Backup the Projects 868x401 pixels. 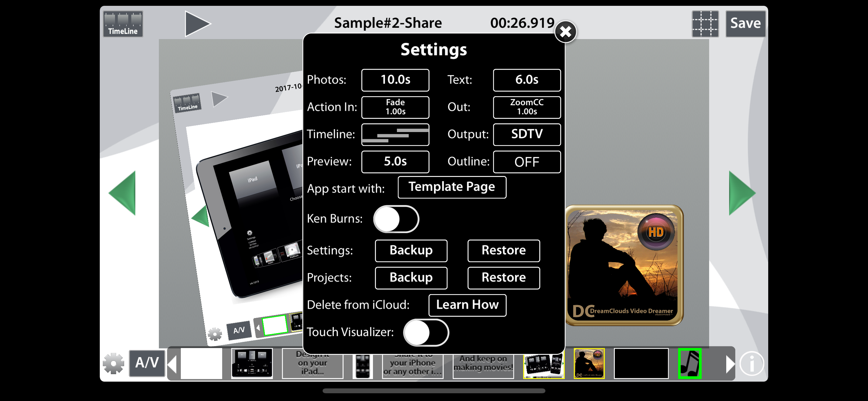[411, 278]
